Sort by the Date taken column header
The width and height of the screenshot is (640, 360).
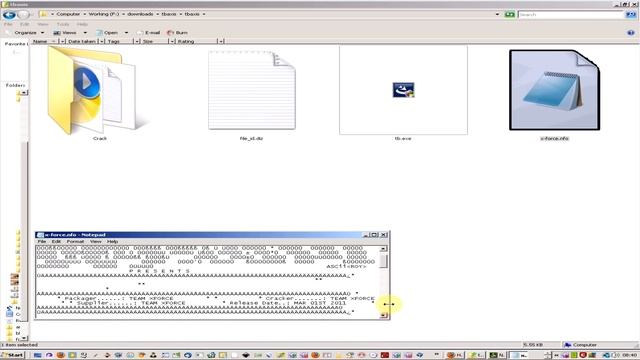click(x=82, y=41)
